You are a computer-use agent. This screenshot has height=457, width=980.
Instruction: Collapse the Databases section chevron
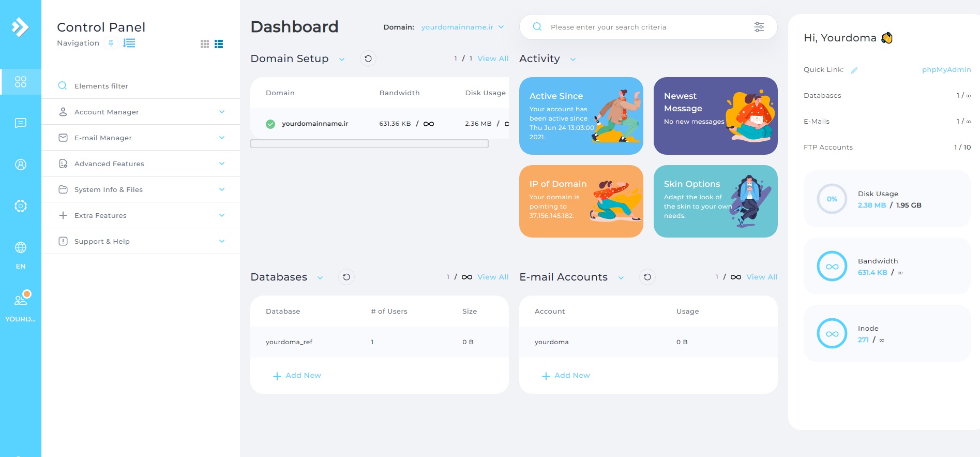(x=320, y=278)
